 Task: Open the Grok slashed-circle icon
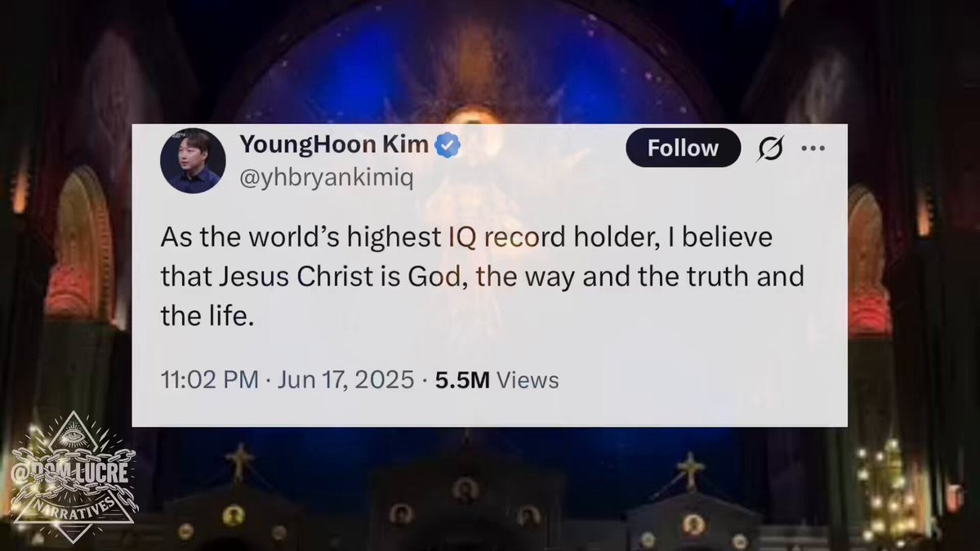pos(770,149)
